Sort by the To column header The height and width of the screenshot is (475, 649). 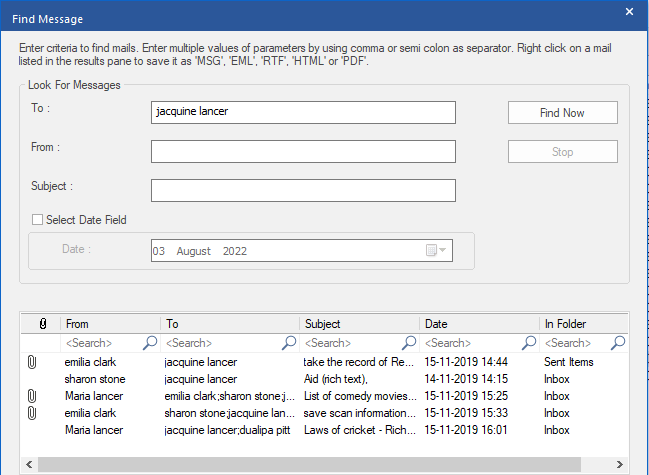tap(230, 324)
